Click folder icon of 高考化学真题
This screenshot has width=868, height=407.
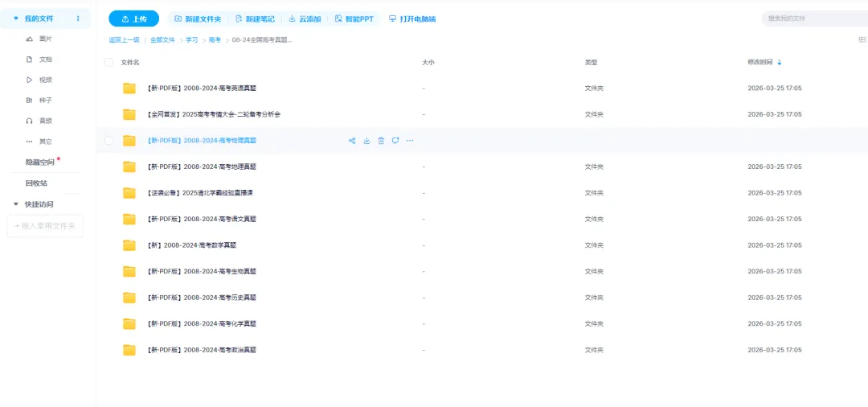[129, 324]
